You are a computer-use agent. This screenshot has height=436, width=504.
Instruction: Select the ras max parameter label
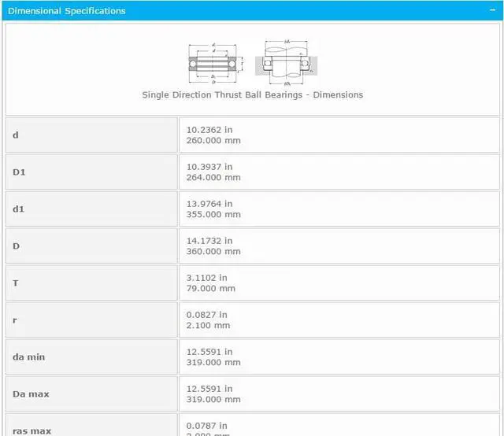point(31,430)
